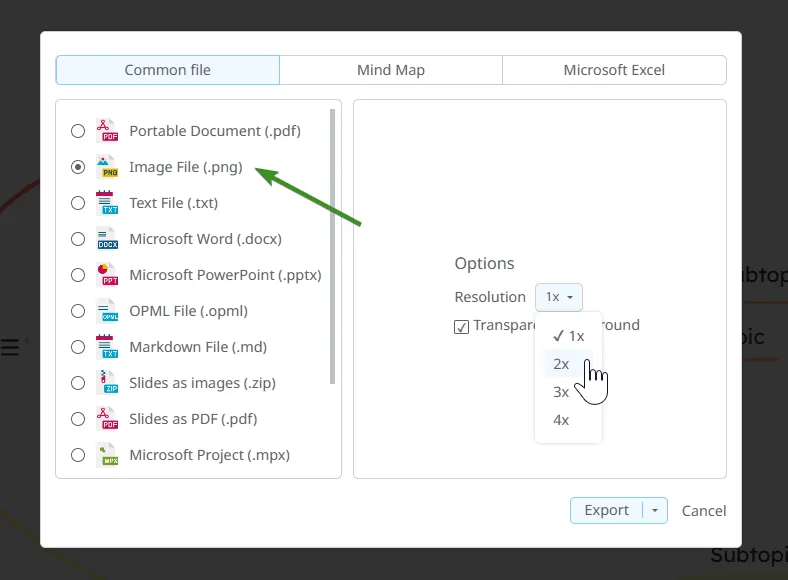Click the ZIP slides as images icon
788x580 pixels.
(107, 383)
